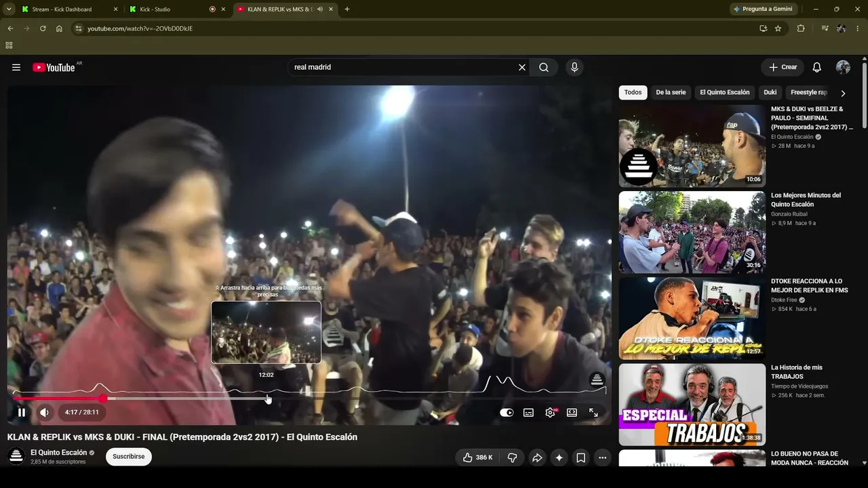
Task: Open El Quinto Escalón channel name link
Action: [x=58, y=453]
